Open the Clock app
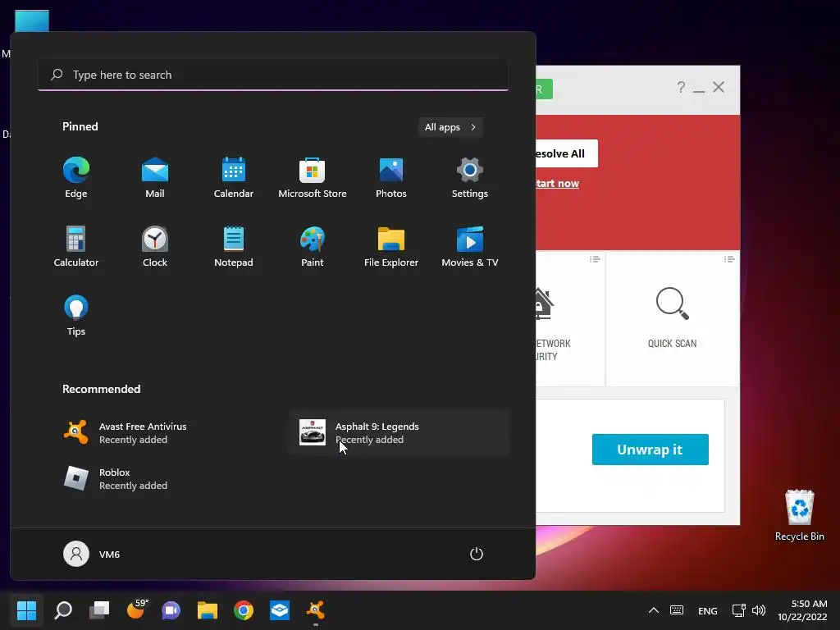This screenshot has width=840, height=630. click(155, 246)
